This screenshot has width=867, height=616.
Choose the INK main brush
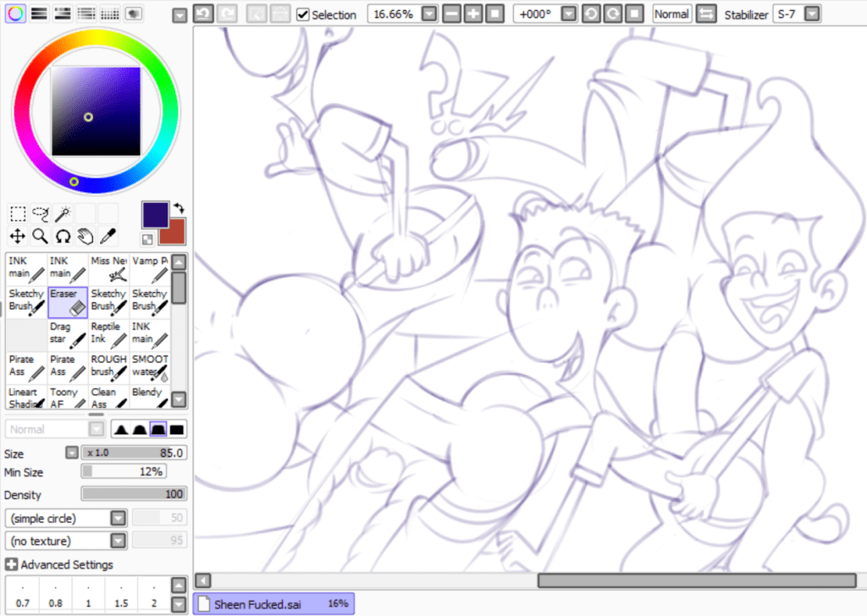(25, 267)
